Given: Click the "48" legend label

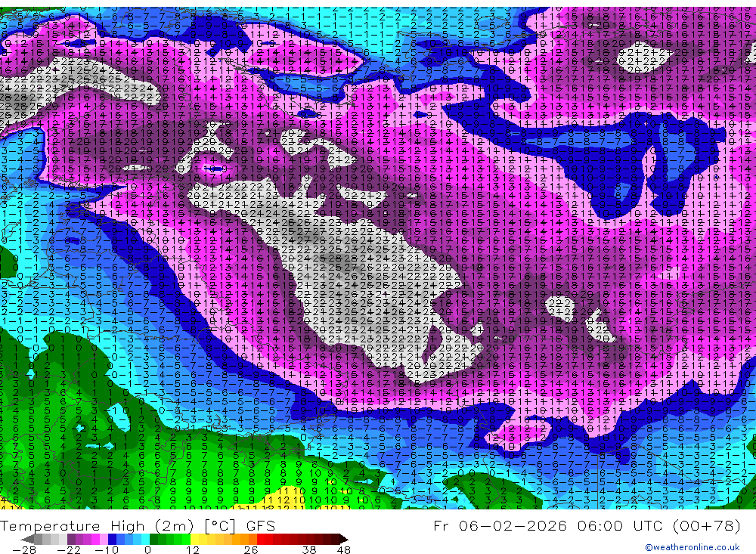Looking at the screenshot, I should [x=343, y=550].
